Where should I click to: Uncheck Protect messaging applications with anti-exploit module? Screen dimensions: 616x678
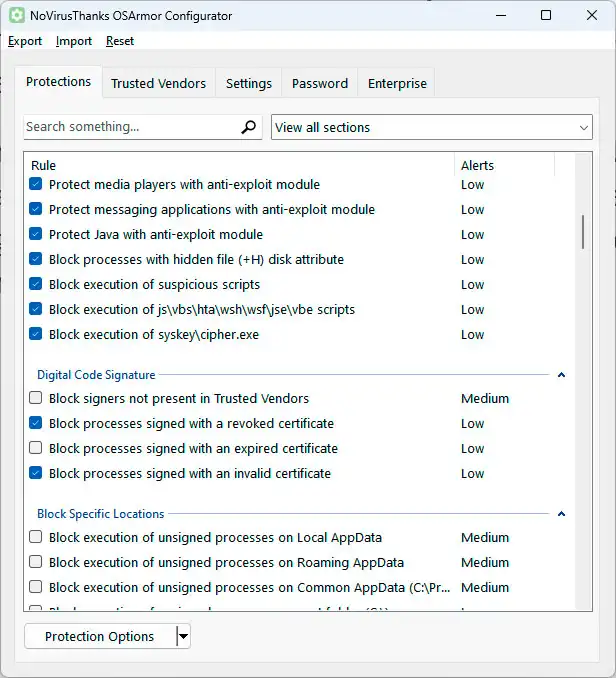coord(35,209)
